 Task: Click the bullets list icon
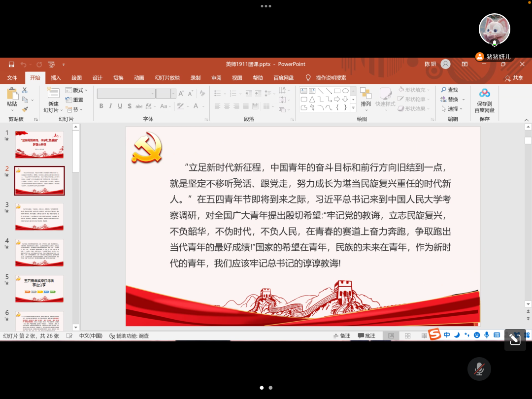[x=218, y=93]
